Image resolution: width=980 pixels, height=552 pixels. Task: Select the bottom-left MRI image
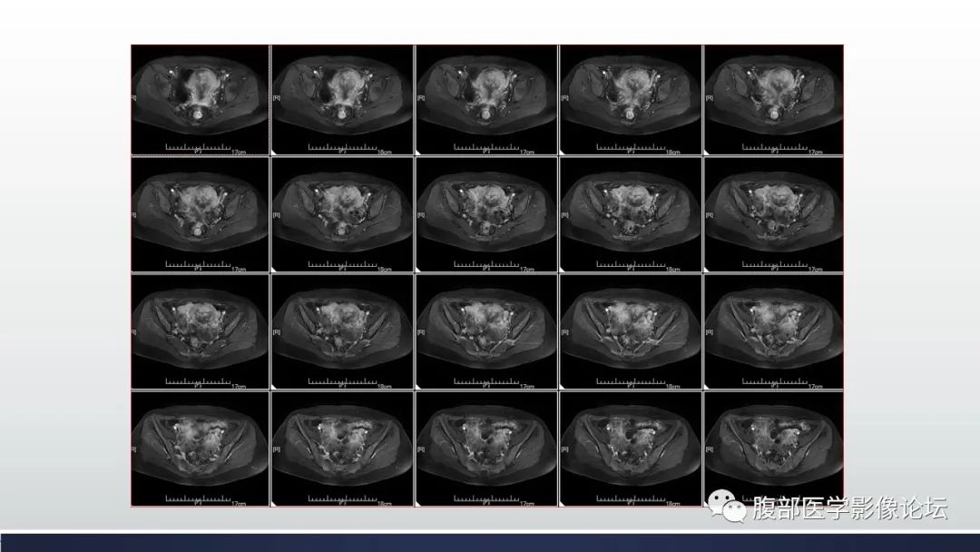coord(201,448)
